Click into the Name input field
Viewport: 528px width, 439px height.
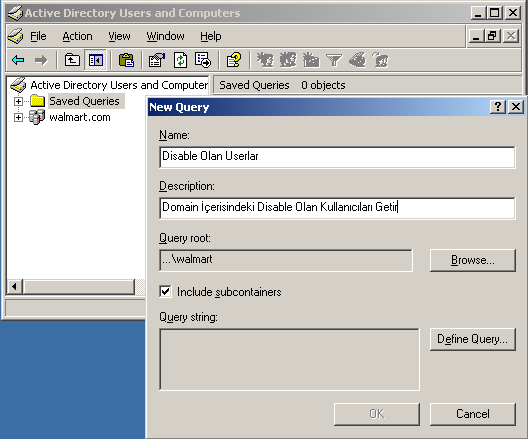pos(337,157)
